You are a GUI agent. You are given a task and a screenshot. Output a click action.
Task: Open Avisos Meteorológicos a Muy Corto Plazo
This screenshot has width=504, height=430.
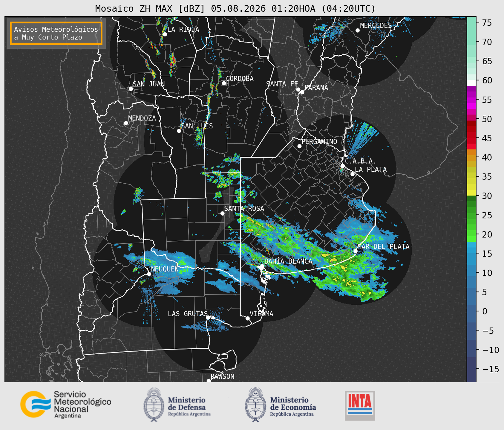tap(56, 33)
